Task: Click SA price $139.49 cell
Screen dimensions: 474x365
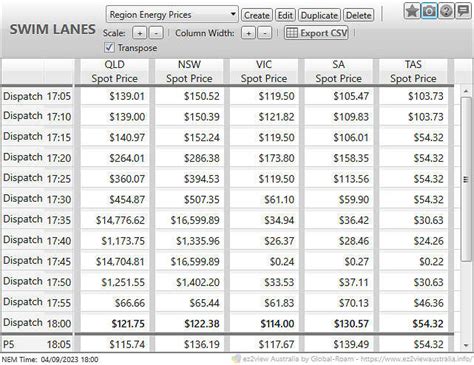Action: [339, 344]
